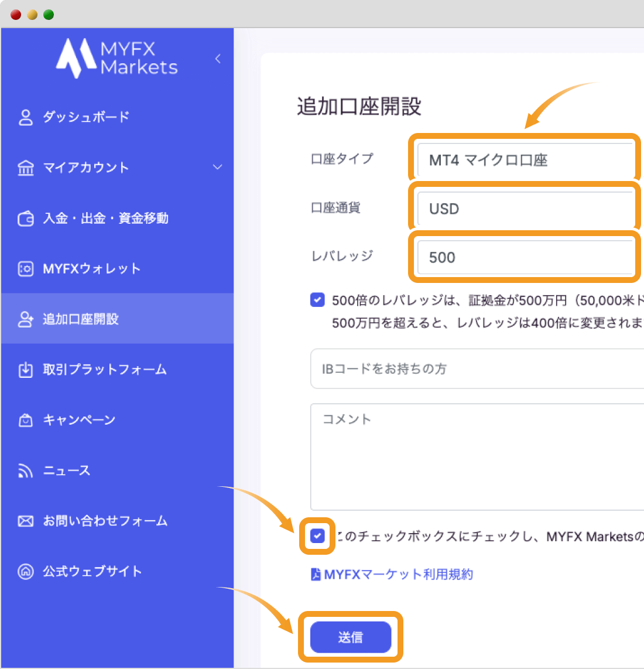
Task: Open ダッシュボード menu item
Action: tap(86, 117)
